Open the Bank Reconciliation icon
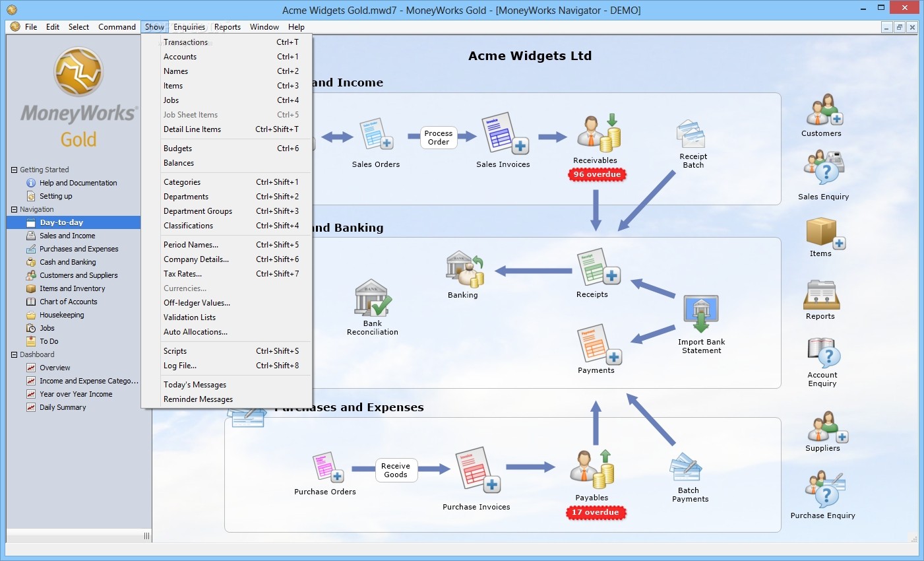This screenshot has width=924, height=561. tap(373, 298)
